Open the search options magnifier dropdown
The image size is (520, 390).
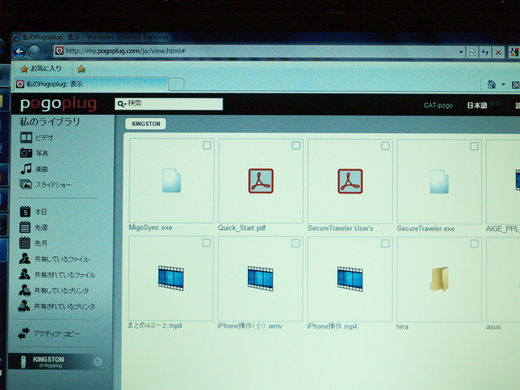coord(121,104)
